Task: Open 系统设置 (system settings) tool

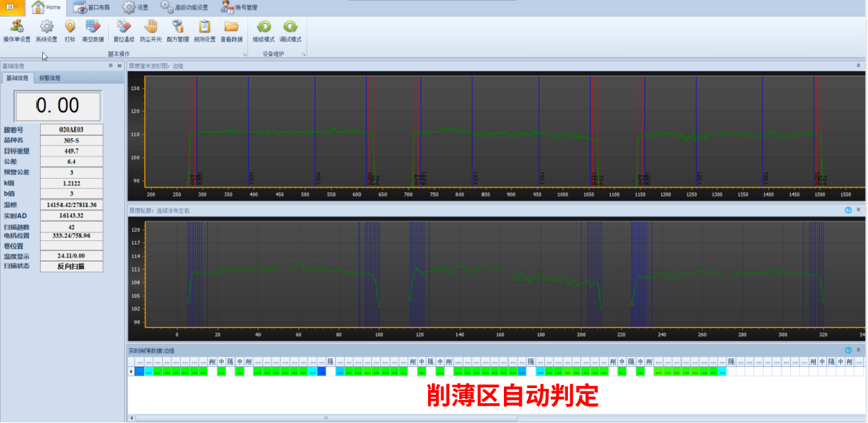Action: [x=46, y=31]
